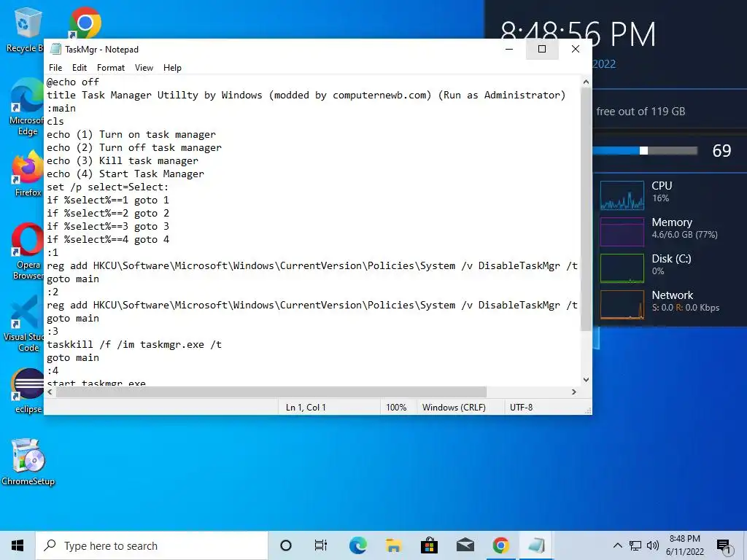The image size is (747, 560).
Task: Close the TaskMgr Notepad window
Action: click(x=576, y=49)
